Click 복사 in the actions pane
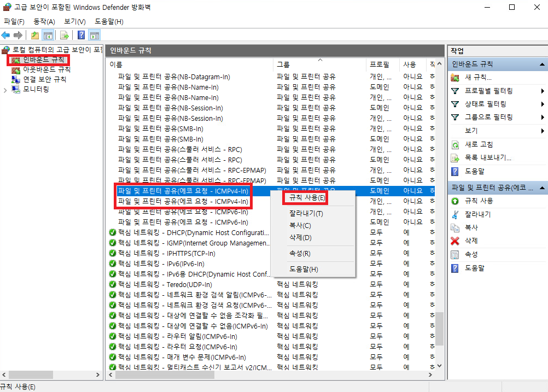 coord(471,228)
